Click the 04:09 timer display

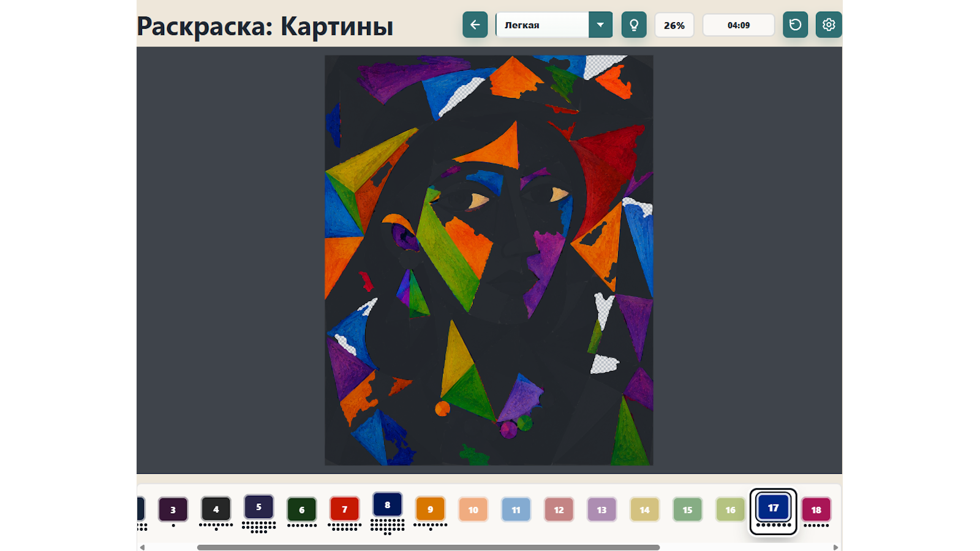739,25
